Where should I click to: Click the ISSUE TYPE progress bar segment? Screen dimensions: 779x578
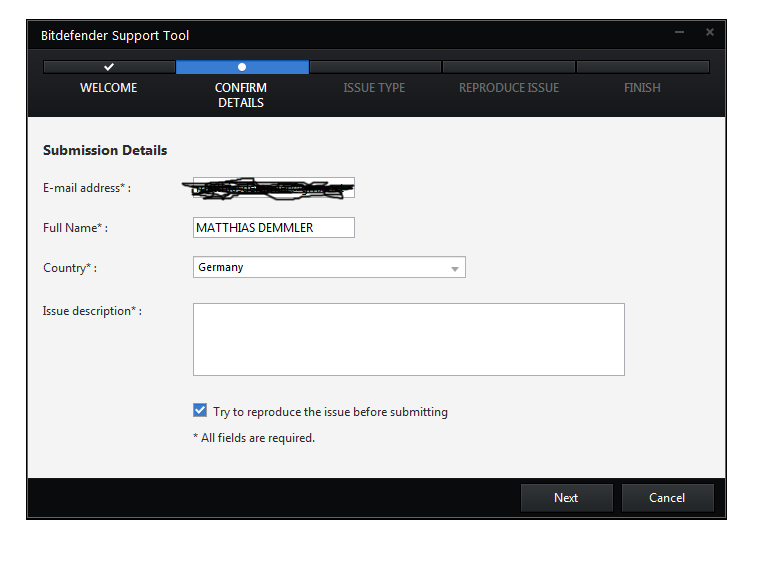coord(375,67)
